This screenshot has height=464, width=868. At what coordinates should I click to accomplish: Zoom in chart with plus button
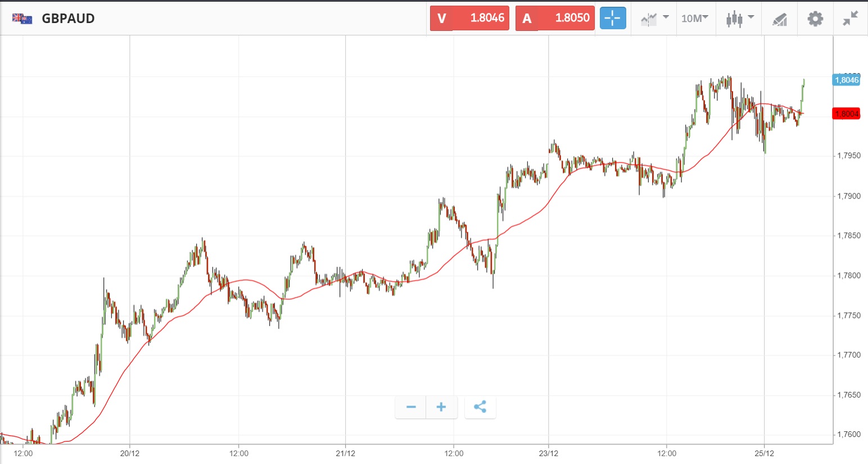tap(441, 407)
